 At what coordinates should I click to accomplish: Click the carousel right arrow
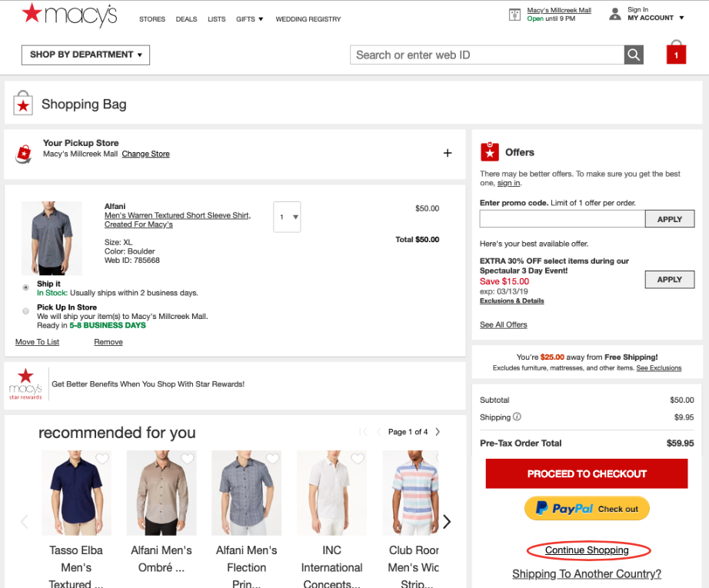click(x=447, y=522)
